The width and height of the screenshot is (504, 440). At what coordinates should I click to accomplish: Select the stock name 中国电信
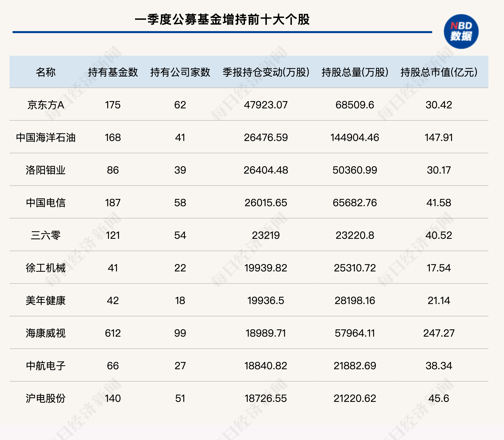pyautogui.click(x=46, y=203)
